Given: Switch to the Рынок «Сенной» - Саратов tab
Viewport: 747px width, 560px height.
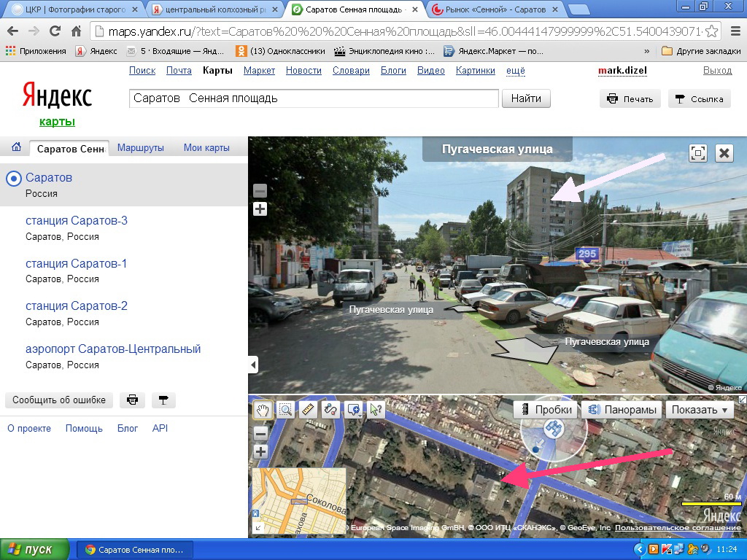Looking at the screenshot, I should point(495,9).
